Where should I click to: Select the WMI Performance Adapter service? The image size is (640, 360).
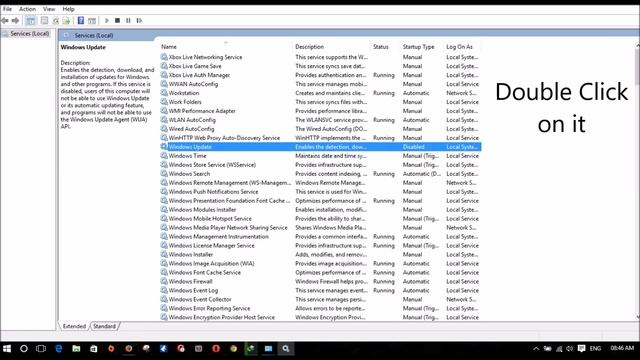coord(320,111)
